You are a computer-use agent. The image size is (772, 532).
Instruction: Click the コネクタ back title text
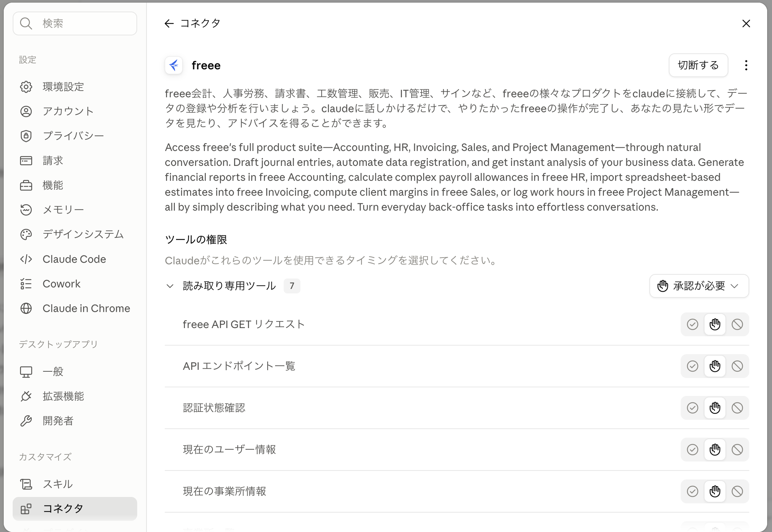[201, 23]
